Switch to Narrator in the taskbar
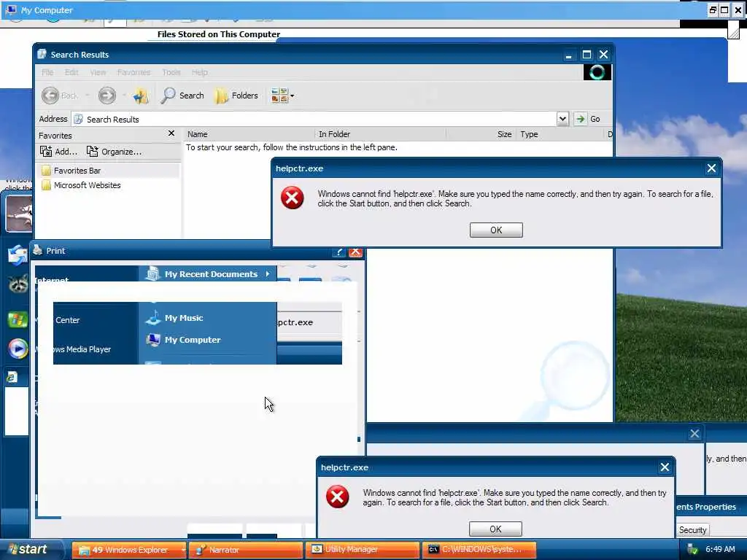 click(246, 550)
